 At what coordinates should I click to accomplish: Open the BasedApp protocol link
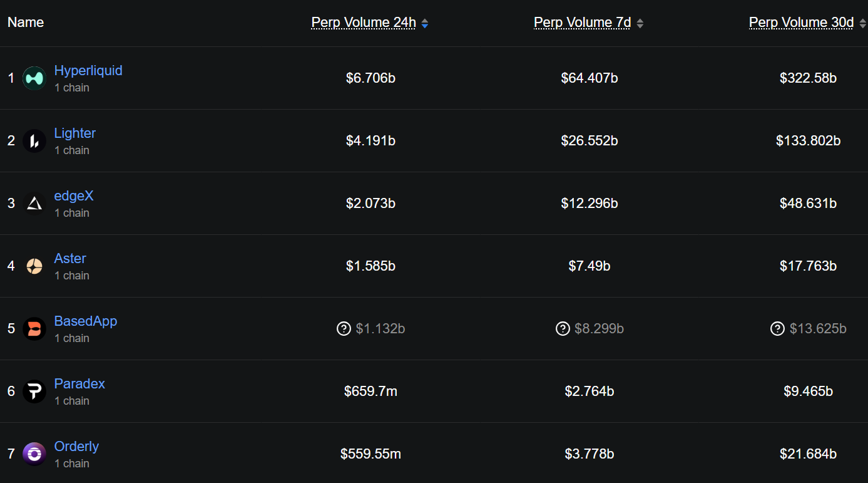pyautogui.click(x=86, y=321)
